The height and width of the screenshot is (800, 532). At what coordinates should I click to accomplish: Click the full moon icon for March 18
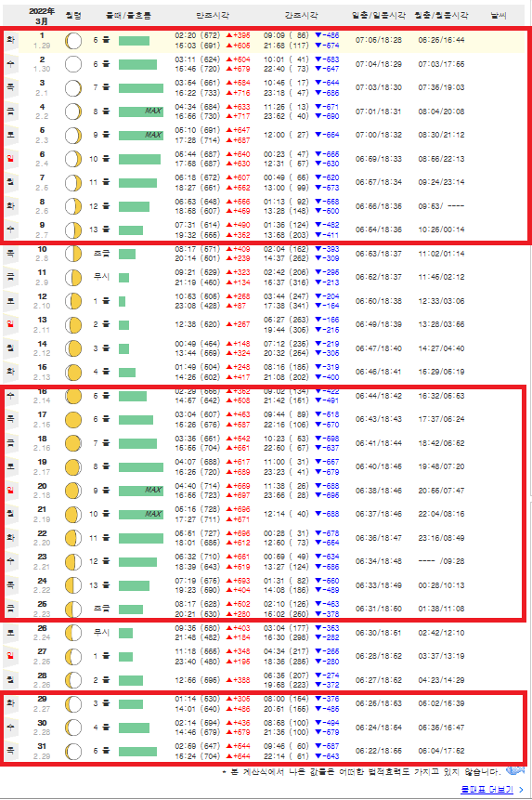pos(73,443)
